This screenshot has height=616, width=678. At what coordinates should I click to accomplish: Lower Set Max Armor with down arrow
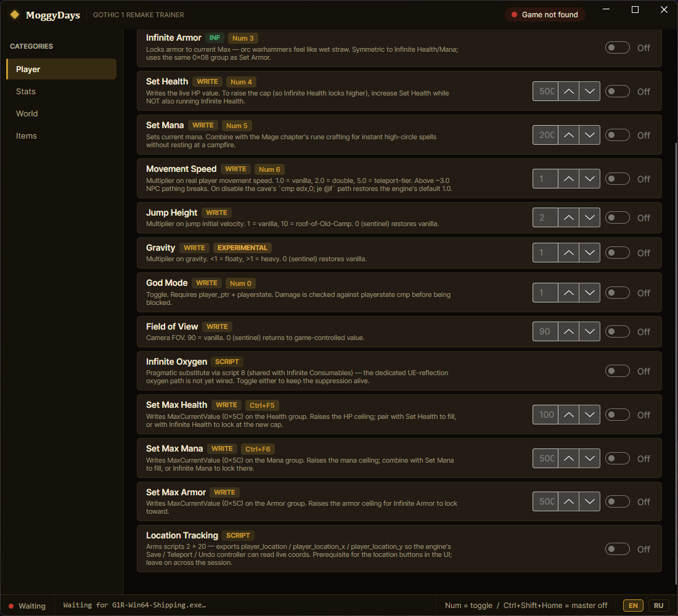[x=589, y=501]
